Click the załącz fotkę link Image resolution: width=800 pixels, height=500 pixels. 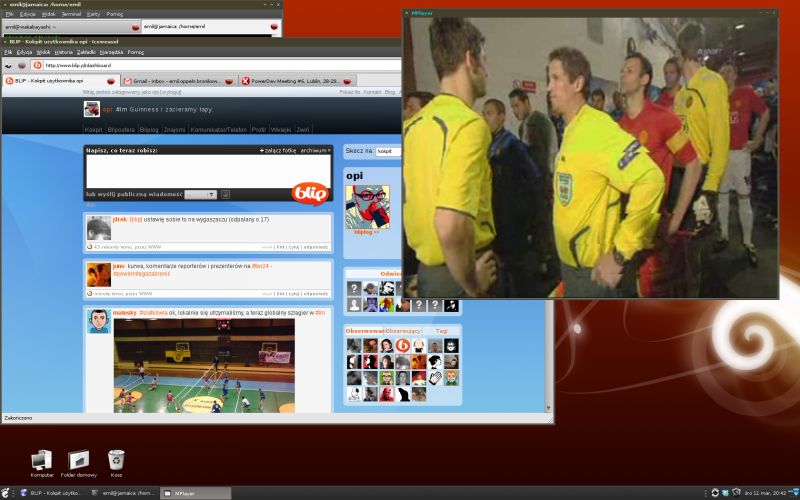pyautogui.click(x=278, y=151)
